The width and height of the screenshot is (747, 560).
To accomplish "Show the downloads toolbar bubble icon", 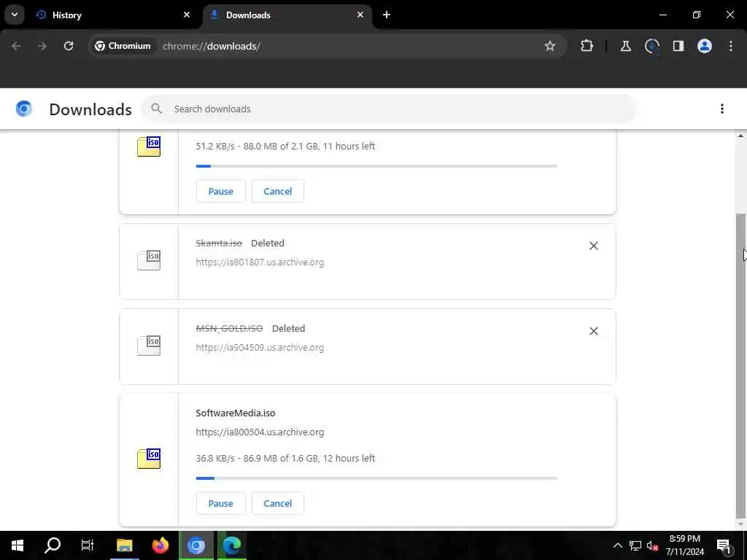I will point(651,46).
